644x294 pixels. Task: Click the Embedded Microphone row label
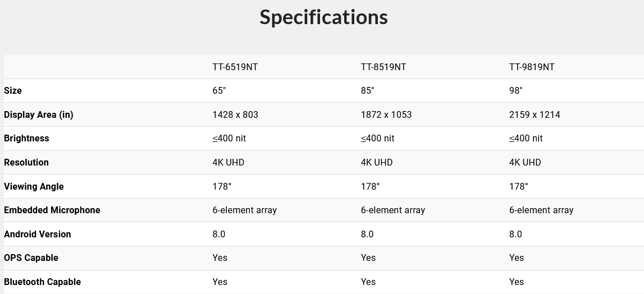52,210
